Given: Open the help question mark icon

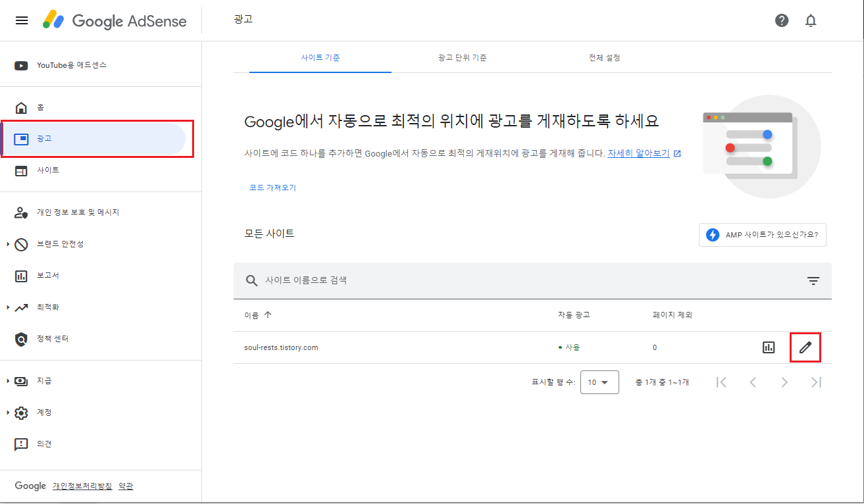Looking at the screenshot, I should [x=782, y=20].
